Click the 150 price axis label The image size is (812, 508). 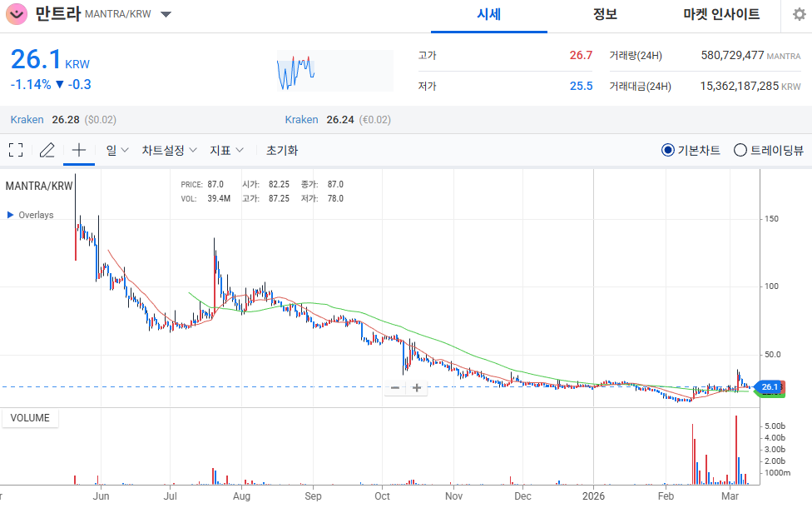pyautogui.click(x=771, y=219)
